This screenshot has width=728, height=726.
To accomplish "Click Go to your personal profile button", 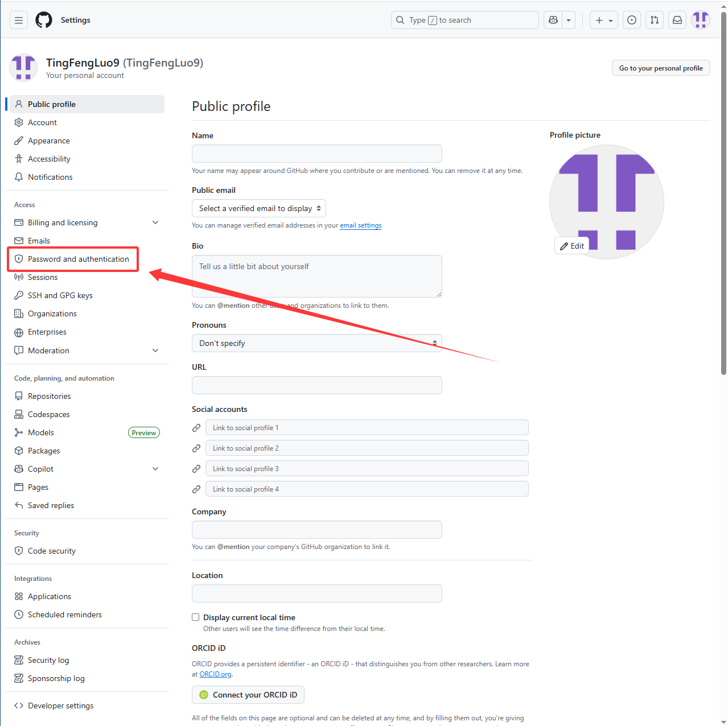I will [x=660, y=68].
